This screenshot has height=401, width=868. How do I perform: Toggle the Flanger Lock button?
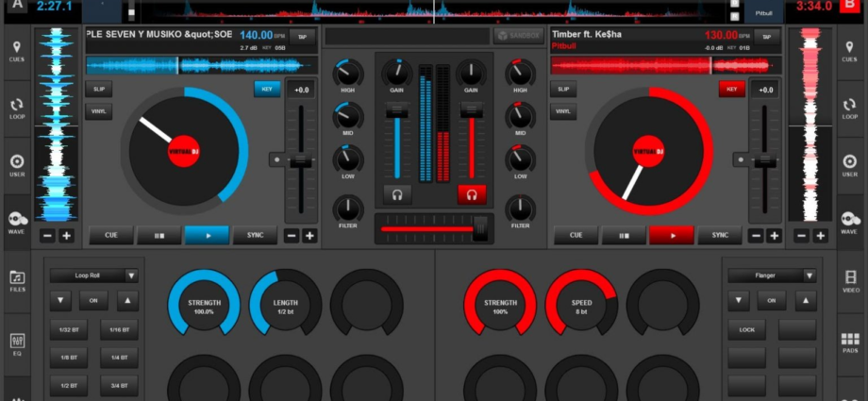click(x=747, y=329)
